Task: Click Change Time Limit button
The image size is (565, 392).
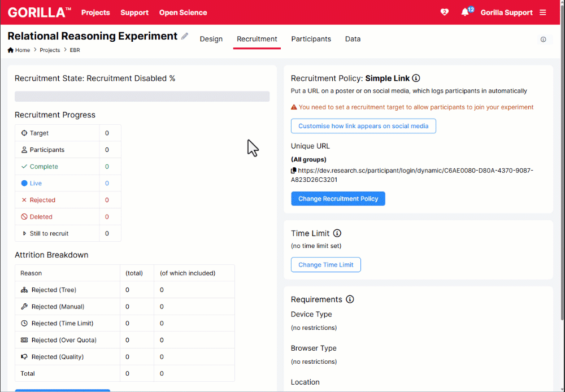Action: click(326, 264)
